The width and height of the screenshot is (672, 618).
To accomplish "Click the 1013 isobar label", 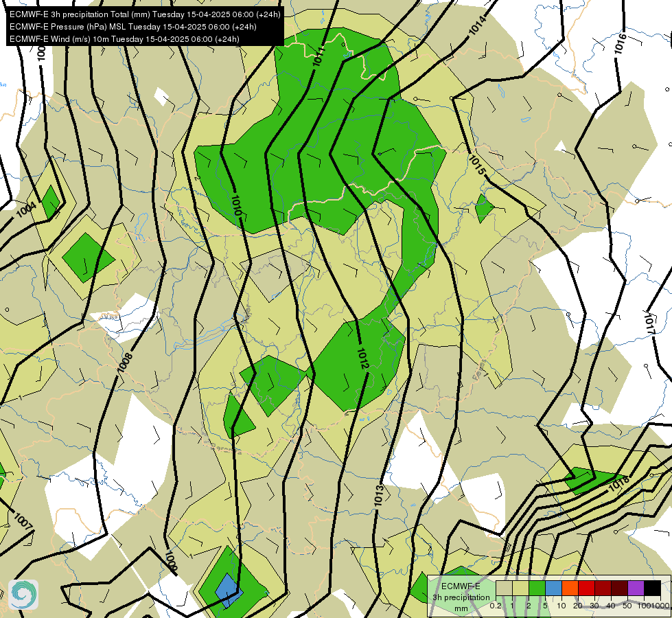I will (x=379, y=496).
